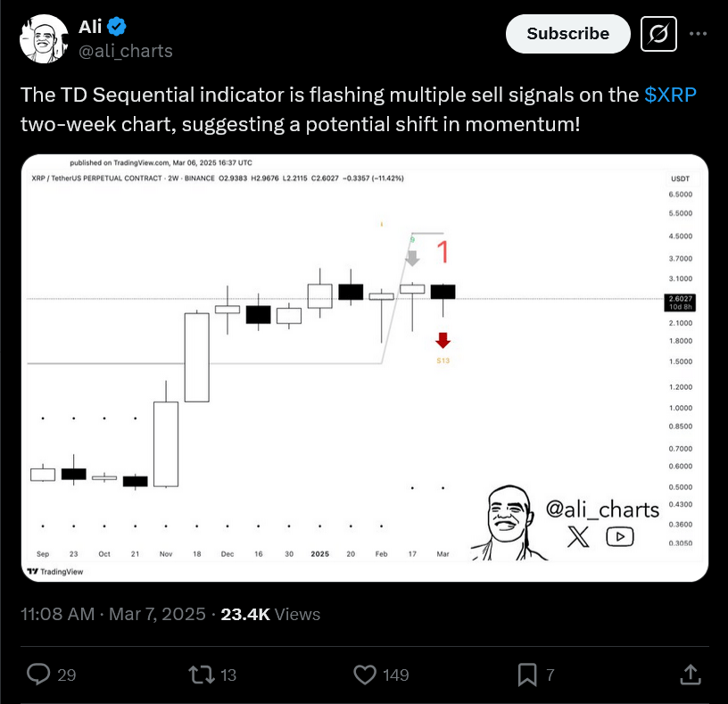This screenshot has width=728, height=704.
Task: Like the post with the heart icon
Action: [x=365, y=675]
